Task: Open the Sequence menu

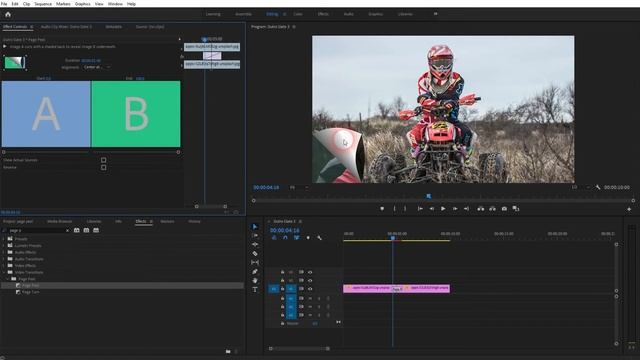Action: tap(43, 4)
